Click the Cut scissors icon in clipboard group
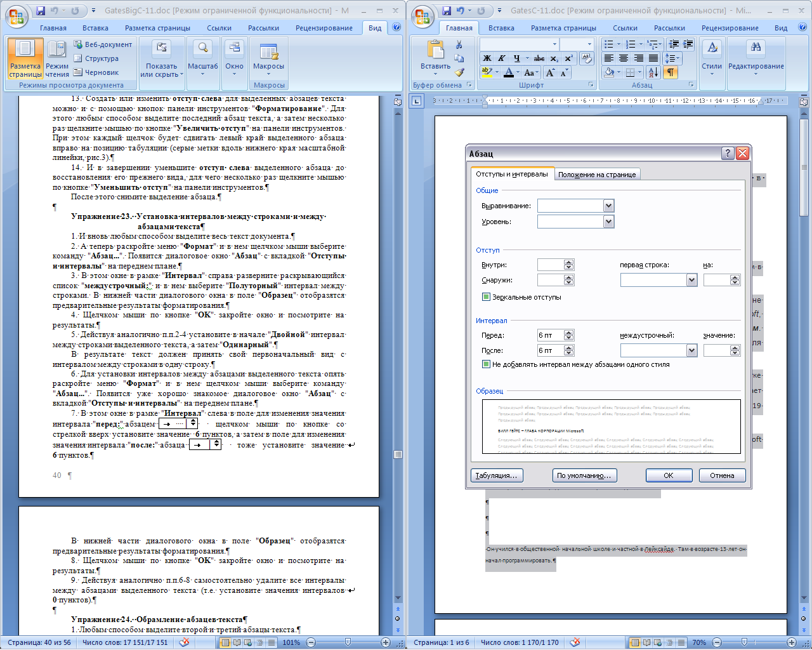The image size is (812, 650). tap(459, 44)
